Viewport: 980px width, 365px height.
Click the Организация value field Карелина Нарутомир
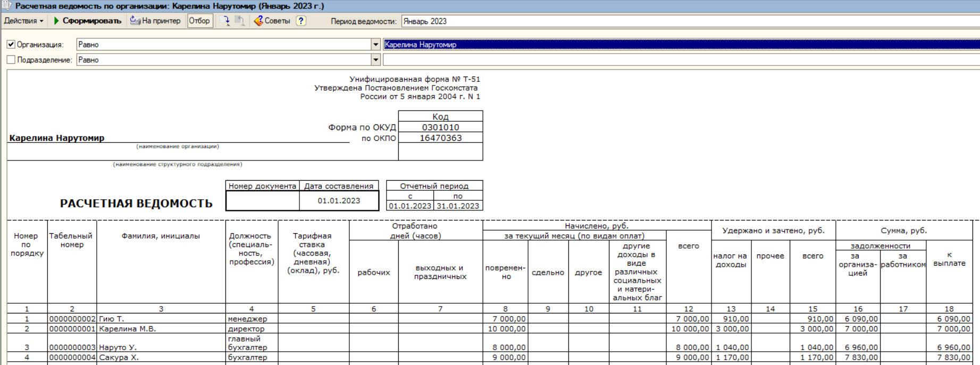[x=681, y=45]
